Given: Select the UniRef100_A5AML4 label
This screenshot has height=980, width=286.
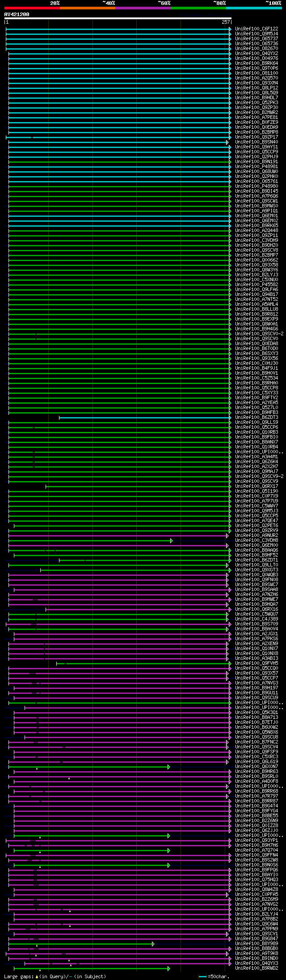Looking at the screenshot, I should click(x=257, y=304).
